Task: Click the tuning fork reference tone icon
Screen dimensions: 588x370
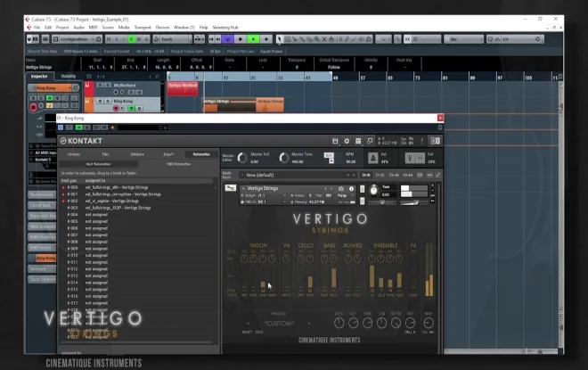Action: (x=410, y=158)
